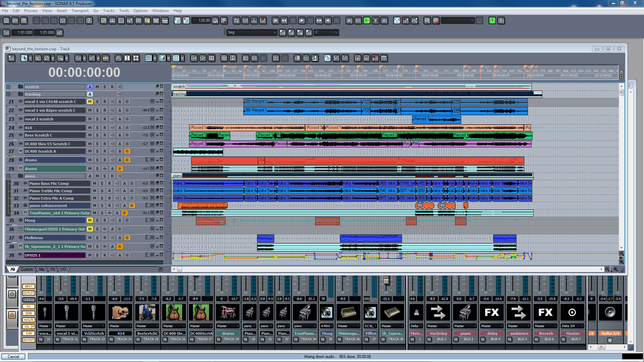Unmute the Moog track
The height and width of the screenshot is (362, 644).
[x=90, y=220]
